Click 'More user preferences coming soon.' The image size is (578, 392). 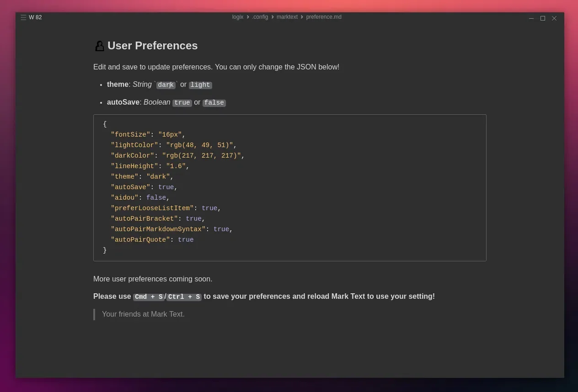coord(153,279)
